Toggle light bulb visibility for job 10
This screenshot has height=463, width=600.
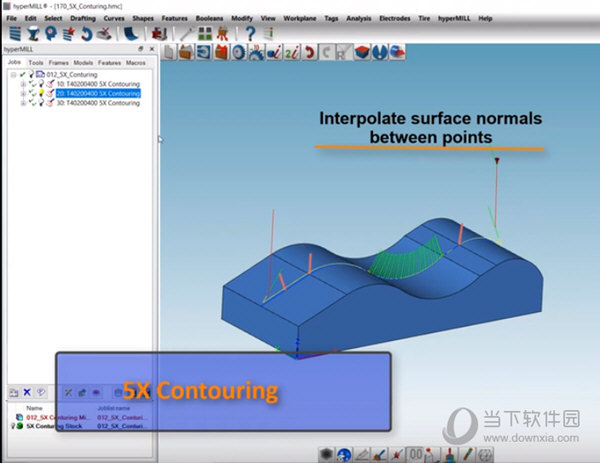click(41, 83)
